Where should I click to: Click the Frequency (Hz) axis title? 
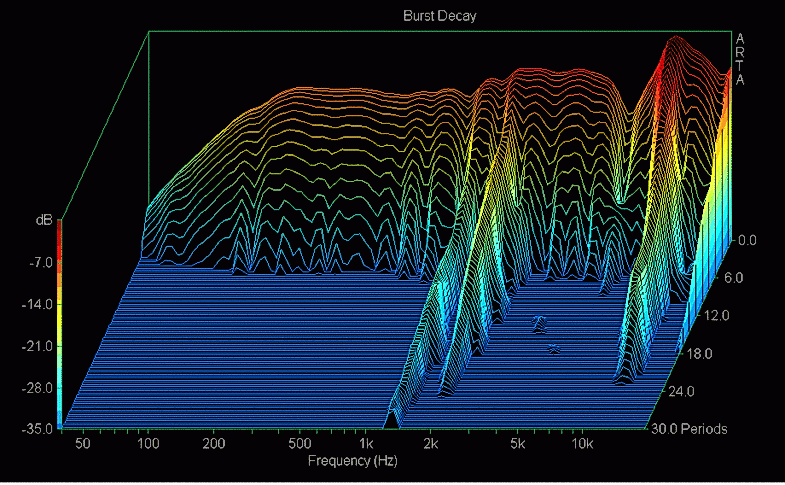352,460
